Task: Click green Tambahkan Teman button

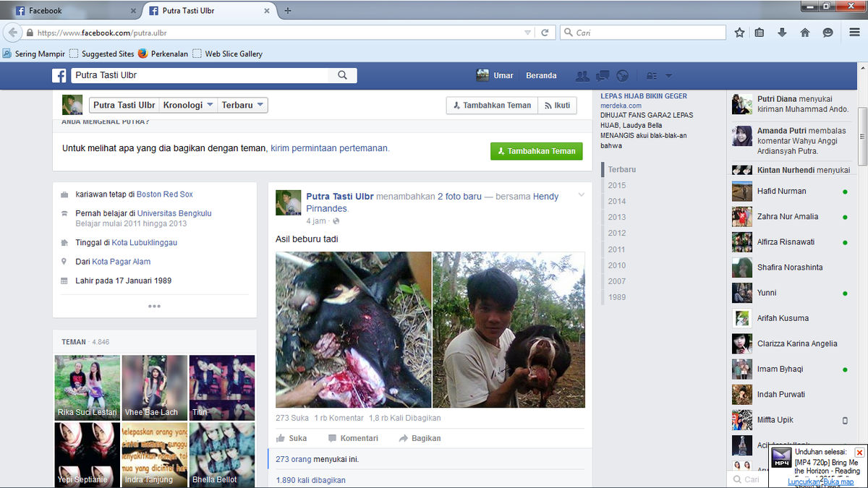Action: (536, 151)
